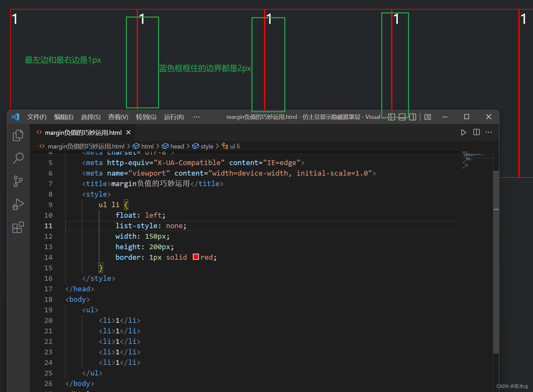Screen dimensions: 533x392
Task: Open the 转到(G) menu
Action: 146,117
